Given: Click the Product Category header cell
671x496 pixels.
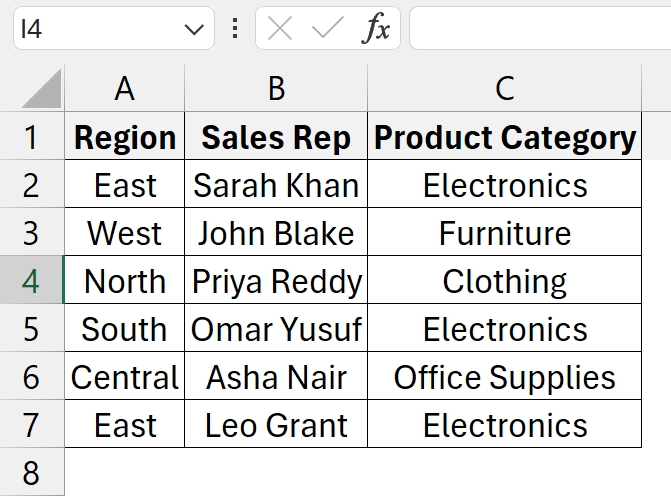Looking at the screenshot, I should [x=504, y=138].
